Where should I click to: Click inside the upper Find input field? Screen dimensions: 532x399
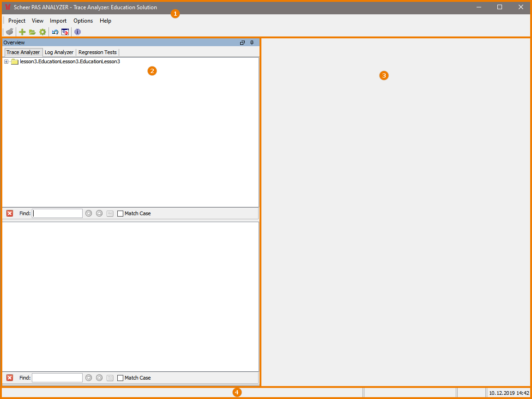[57, 213]
